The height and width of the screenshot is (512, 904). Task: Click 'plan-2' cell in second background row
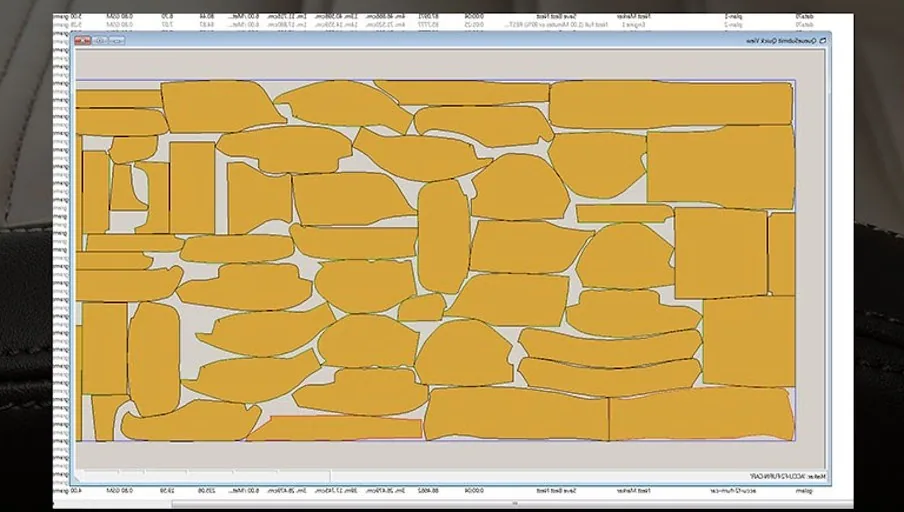point(734,25)
